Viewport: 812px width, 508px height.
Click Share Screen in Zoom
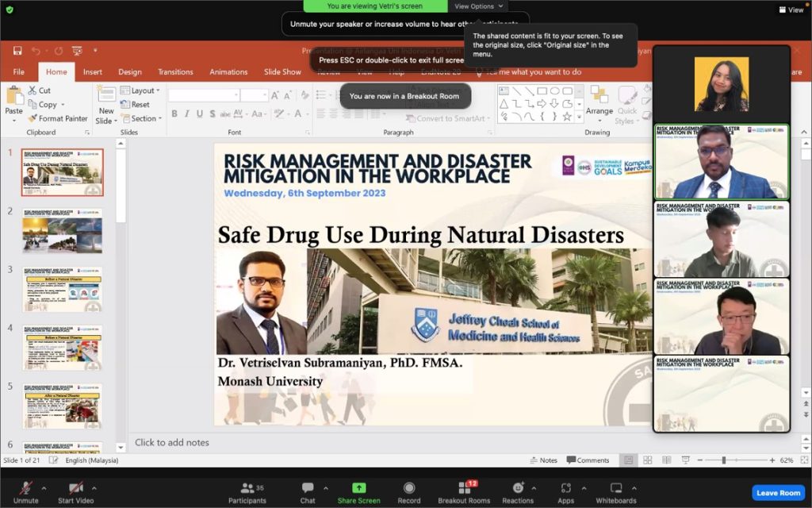359,492
